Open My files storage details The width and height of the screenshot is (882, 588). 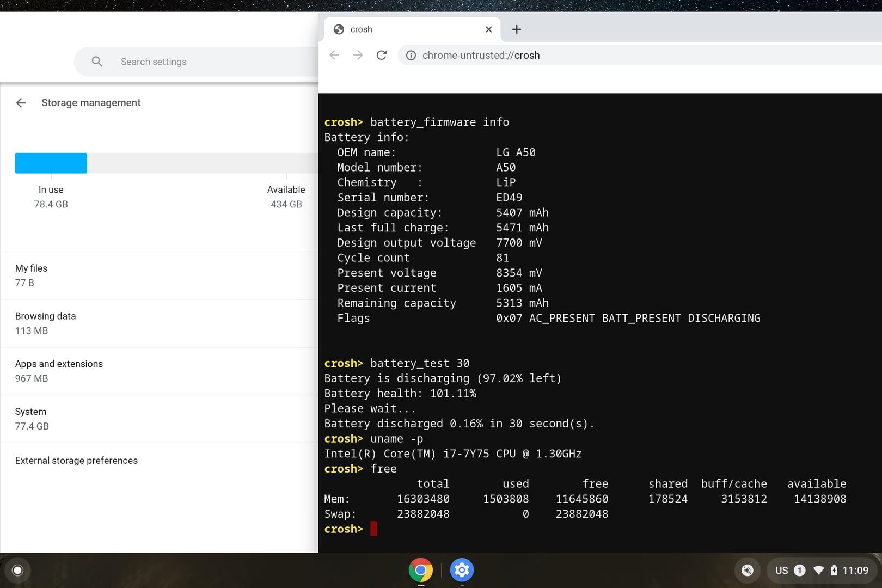(160, 275)
